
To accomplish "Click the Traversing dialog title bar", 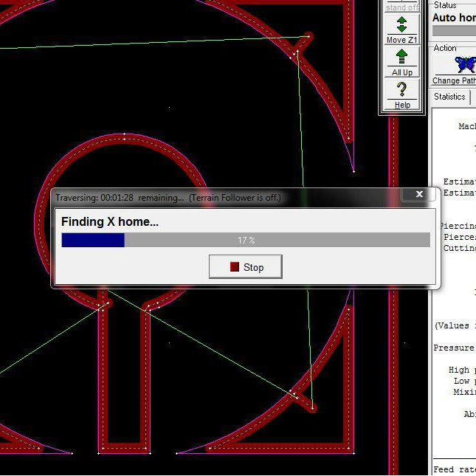I will (221, 198).
